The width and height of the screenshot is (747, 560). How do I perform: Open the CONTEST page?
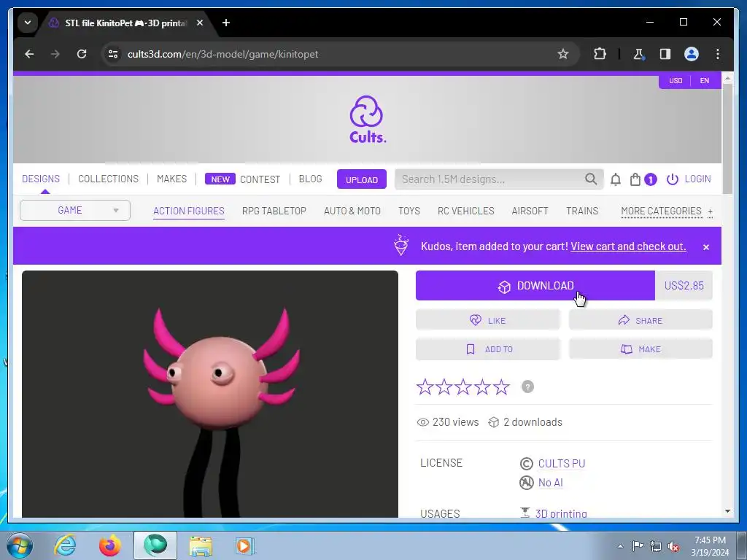coord(260,179)
